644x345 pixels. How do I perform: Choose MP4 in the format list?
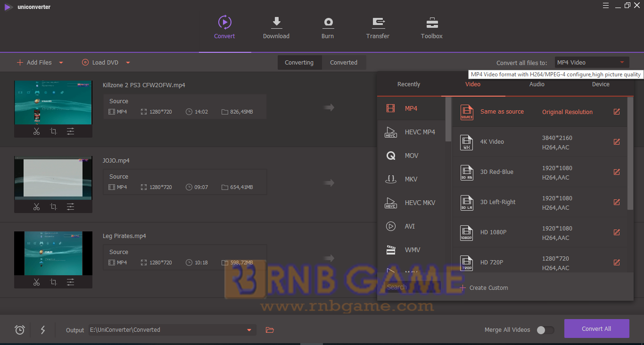tap(411, 108)
